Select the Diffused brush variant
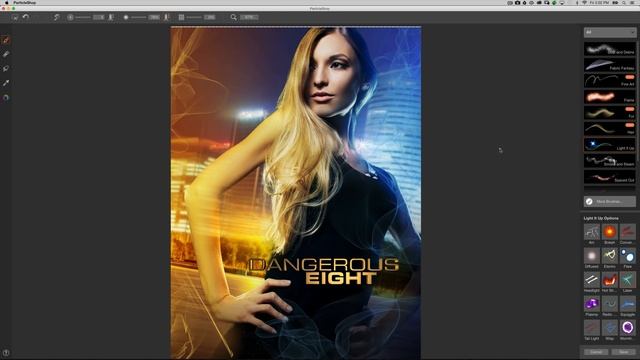This screenshot has width=640, height=360. 591,256
